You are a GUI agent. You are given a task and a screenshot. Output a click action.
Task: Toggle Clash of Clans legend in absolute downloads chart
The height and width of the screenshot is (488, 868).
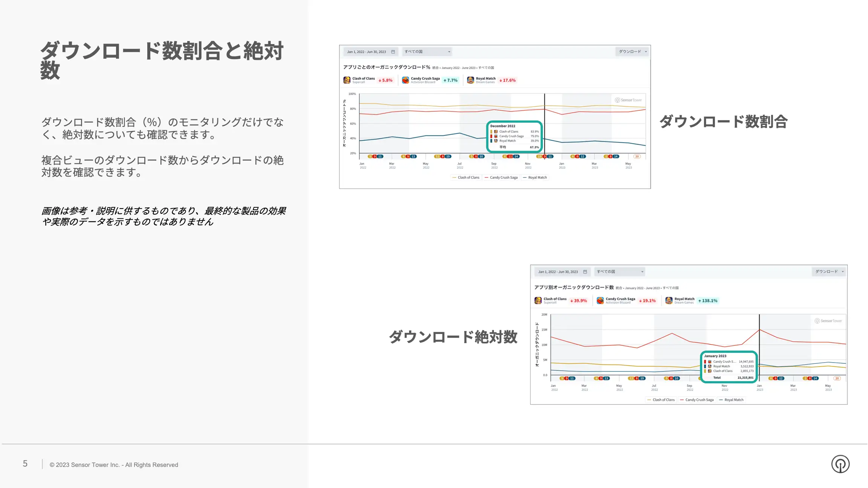661,400
